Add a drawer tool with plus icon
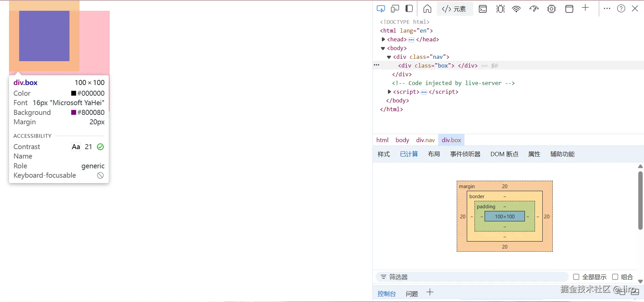The width and height of the screenshot is (644, 302). [430, 292]
